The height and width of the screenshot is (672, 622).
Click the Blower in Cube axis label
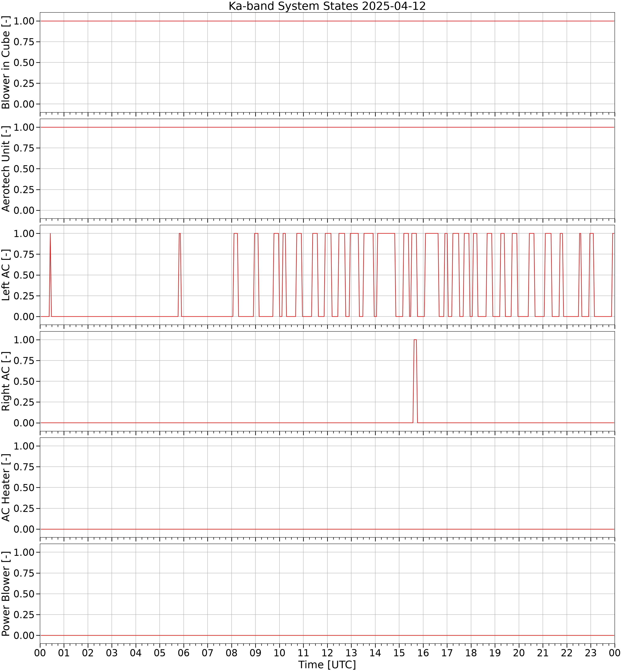[6, 63]
